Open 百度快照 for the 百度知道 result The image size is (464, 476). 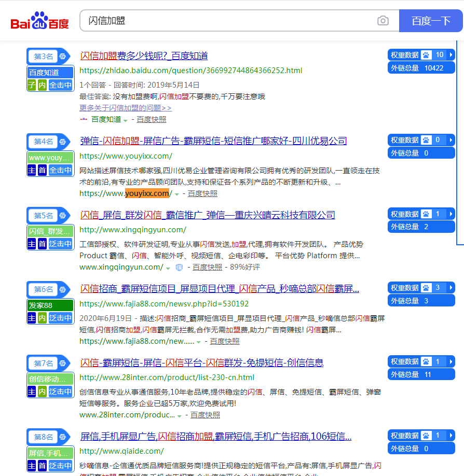152,119
